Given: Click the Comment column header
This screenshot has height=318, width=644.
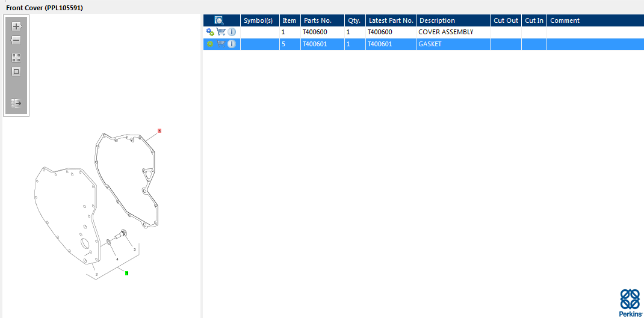Looking at the screenshot, I should tap(595, 20).
